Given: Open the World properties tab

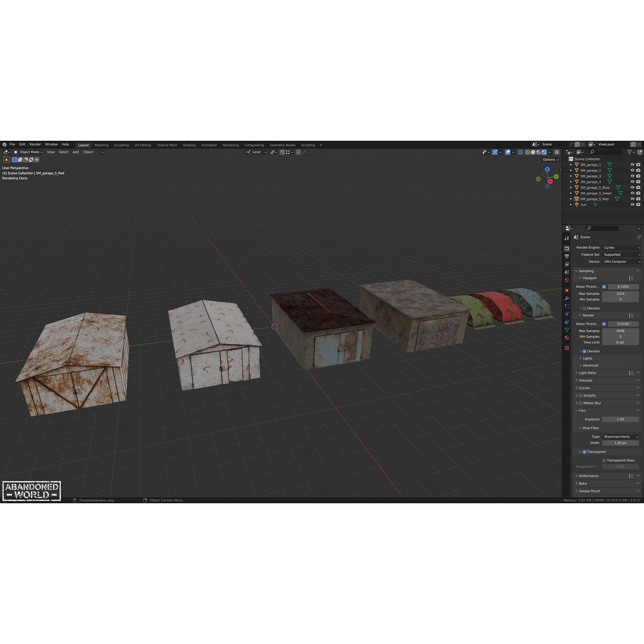Looking at the screenshot, I should pyautogui.click(x=567, y=280).
